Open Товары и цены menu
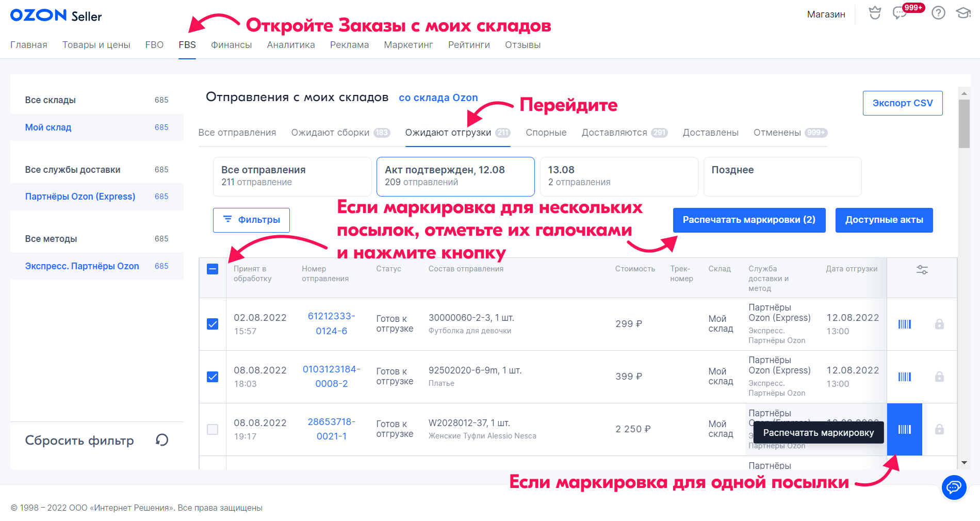This screenshot has height=521, width=980. [x=96, y=45]
